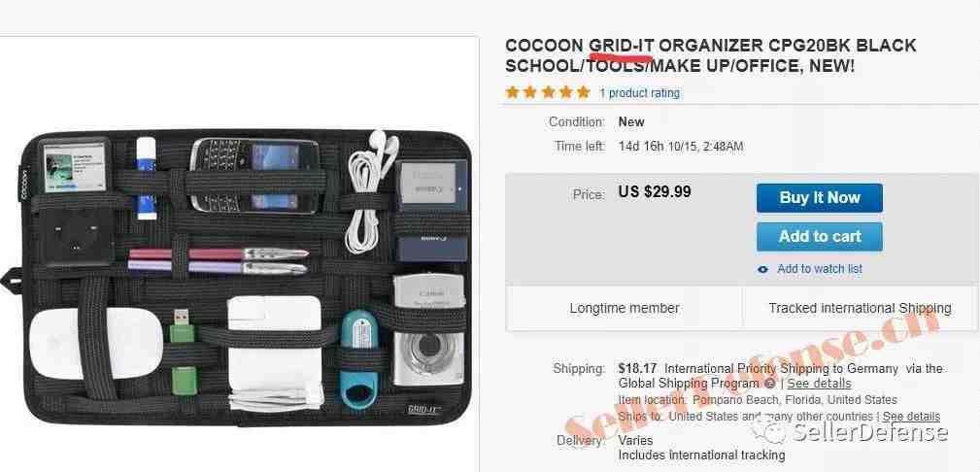The width and height of the screenshot is (980, 472).
Task: Click the Cocoon GRID-IT Organizer listing title
Action: [711, 55]
